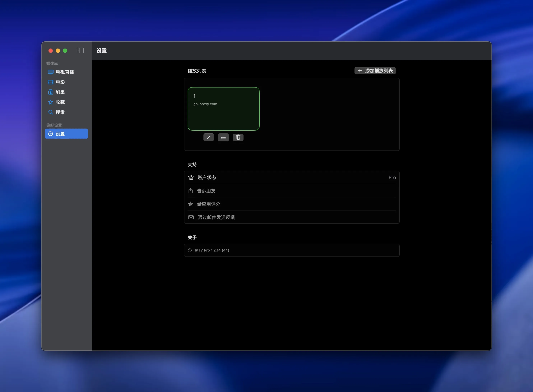This screenshot has width=533, height=392.
Task: Click the half-star icon next to 给应用评分
Action: 191,204
